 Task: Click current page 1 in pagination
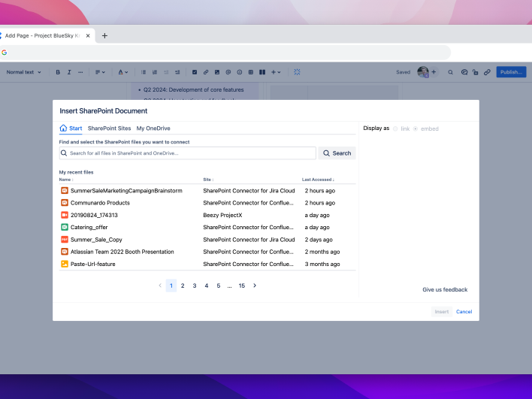point(171,286)
